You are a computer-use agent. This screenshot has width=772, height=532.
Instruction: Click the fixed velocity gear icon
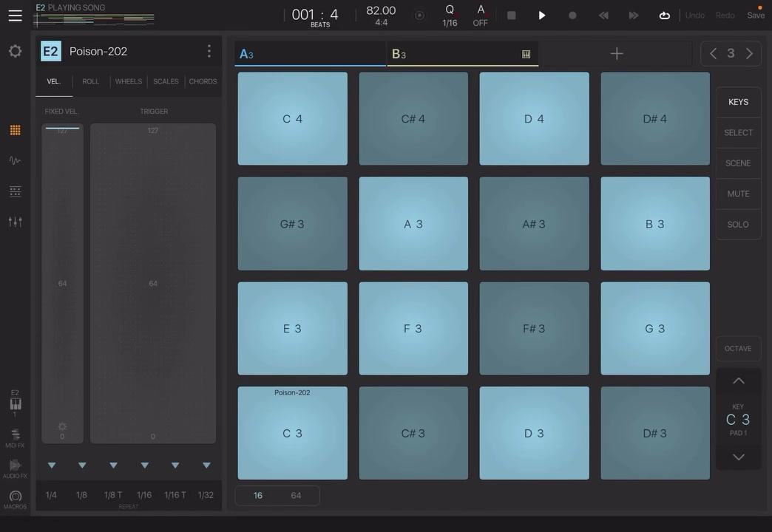tap(62, 426)
